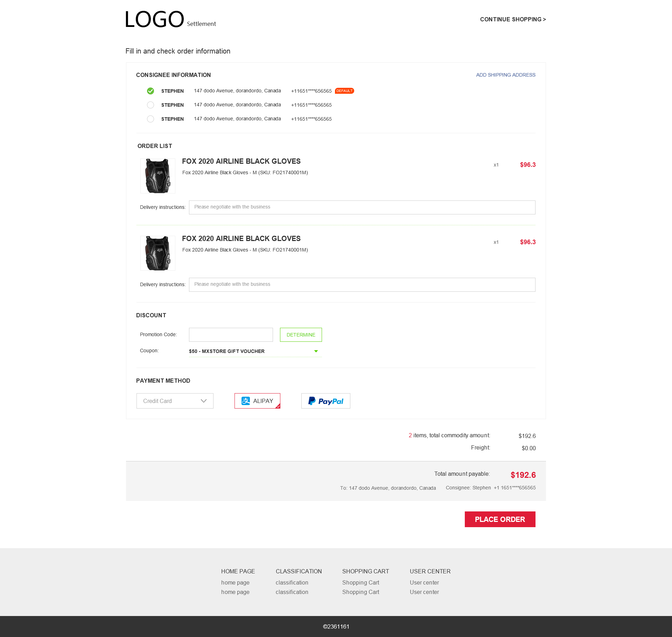672x637 pixels.
Task: Select the second Stephen address radio button
Action: click(x=150, y=105)
